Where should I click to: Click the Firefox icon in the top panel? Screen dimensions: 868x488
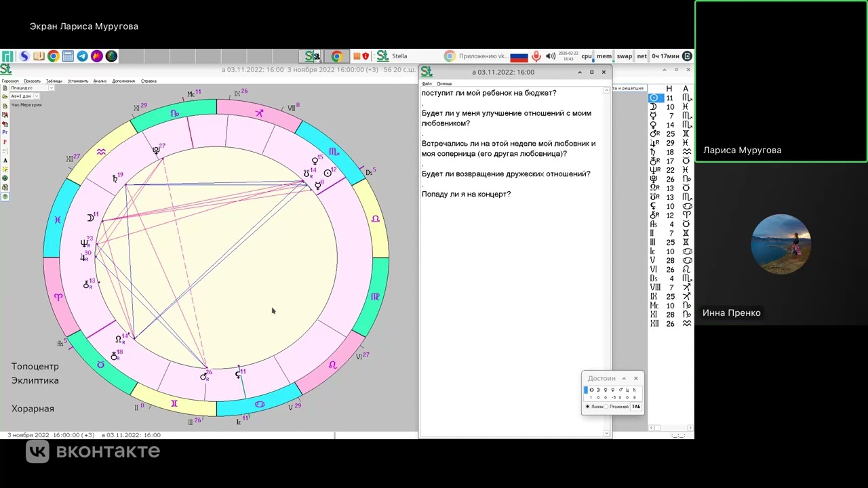(97, 56)
